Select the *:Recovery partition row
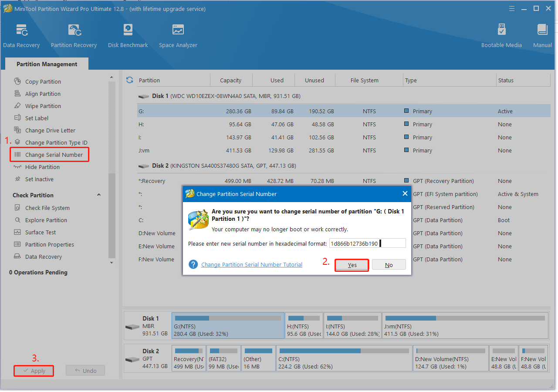This screenshot has height=392, width=558. coord(344,181)
